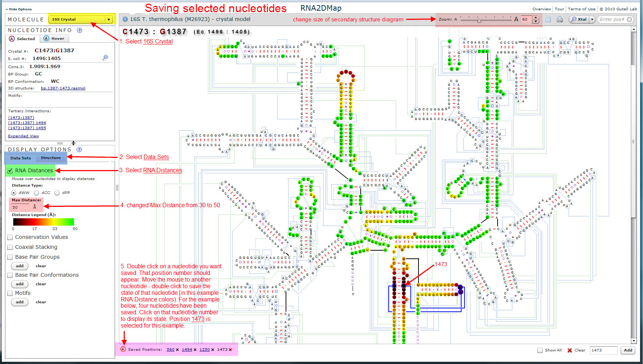Click the Max Distance input field
The image size is (643, 364).
pos(20,207)
